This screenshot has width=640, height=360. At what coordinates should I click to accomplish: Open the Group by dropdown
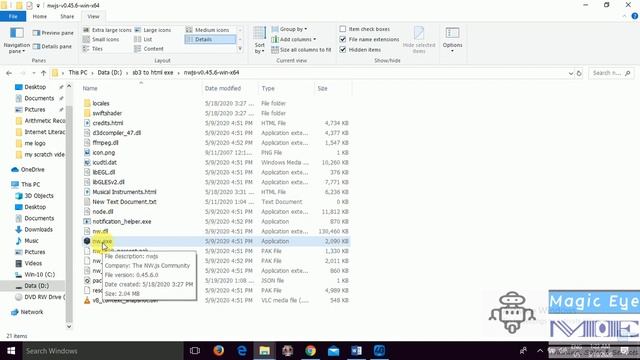tap(289, 29)
